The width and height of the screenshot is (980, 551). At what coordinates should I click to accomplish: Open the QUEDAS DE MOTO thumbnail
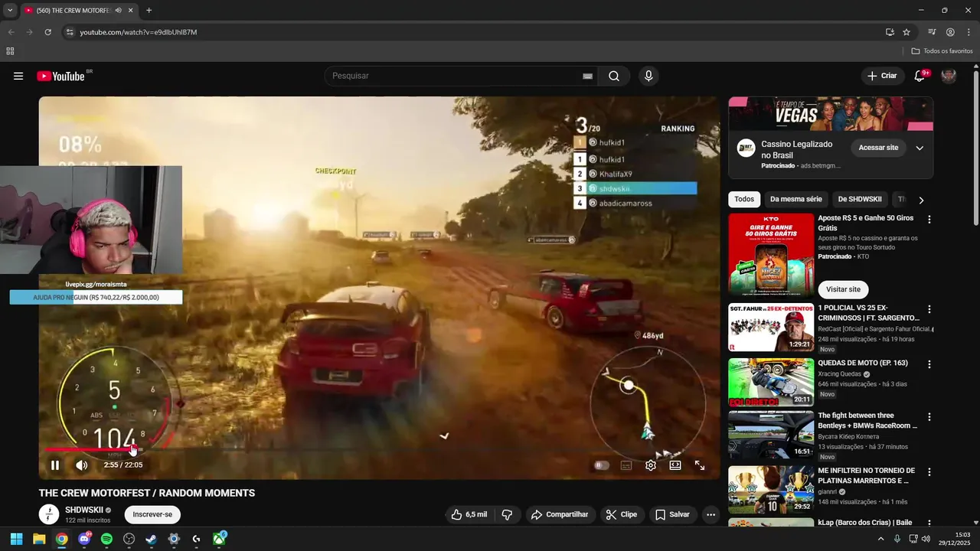[771, 382]
